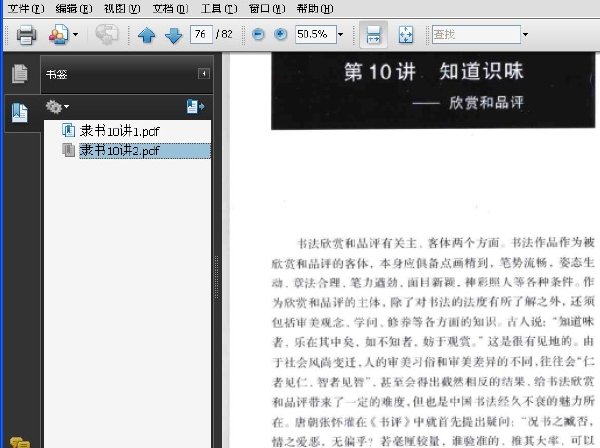Image resolution: width=600 pixels, height=448 pixels.
Task: Click the zoom level field 50.5%
Action: tap(316, 34)
